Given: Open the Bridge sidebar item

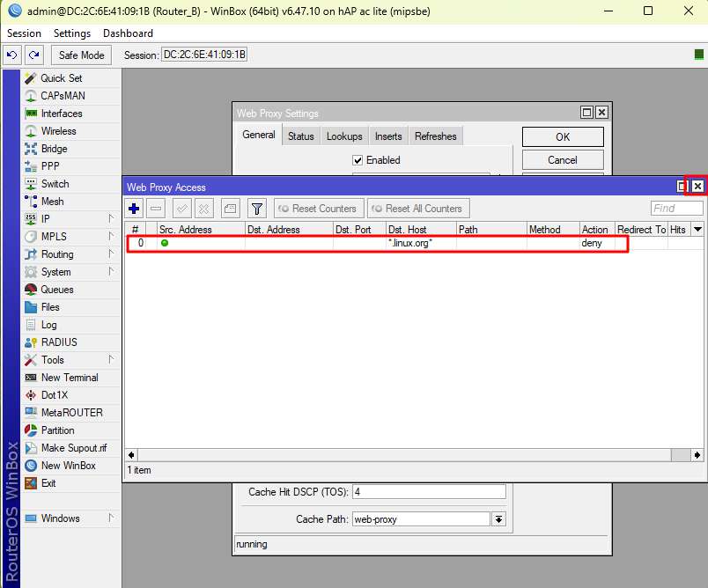Looking at the screenshot, I should tap(54, 149).
